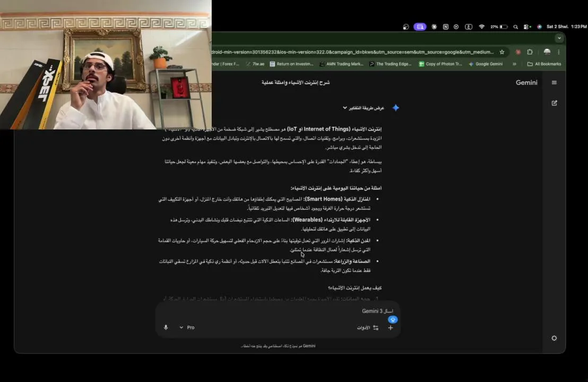Bookmark this page with the star icon
This screenshot has width=588, height=382.
(x=501, y=52)
